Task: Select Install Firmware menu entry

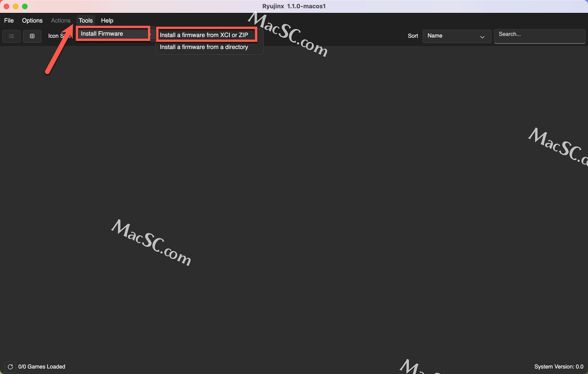Action: (113, 34)
